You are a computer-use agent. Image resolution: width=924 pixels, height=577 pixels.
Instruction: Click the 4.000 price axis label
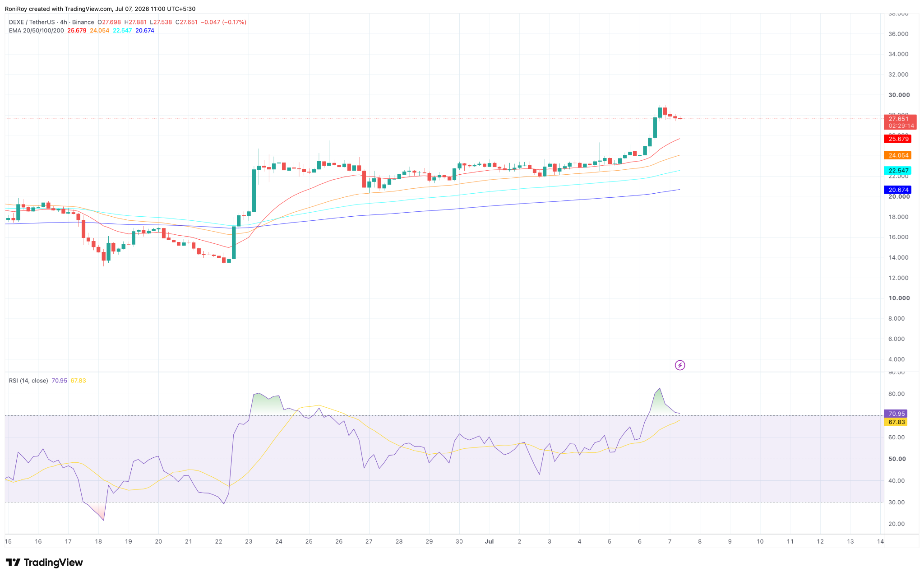[896, 359]
